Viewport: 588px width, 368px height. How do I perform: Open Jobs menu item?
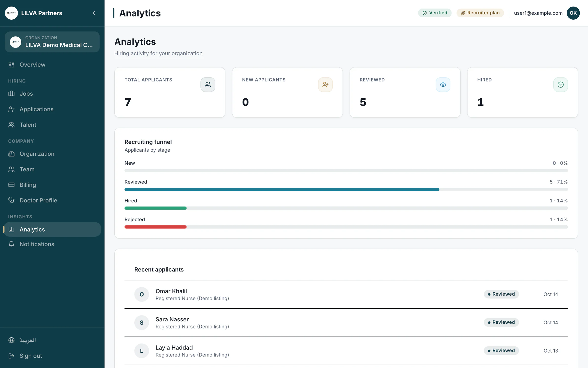pyautogui.click(x=52, y=93)
